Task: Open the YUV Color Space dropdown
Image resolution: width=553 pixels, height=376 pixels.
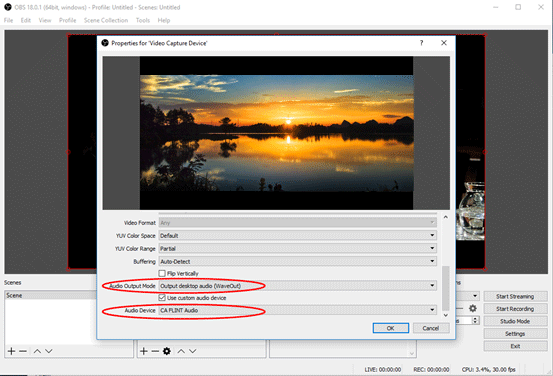Action: pos(298,235)
